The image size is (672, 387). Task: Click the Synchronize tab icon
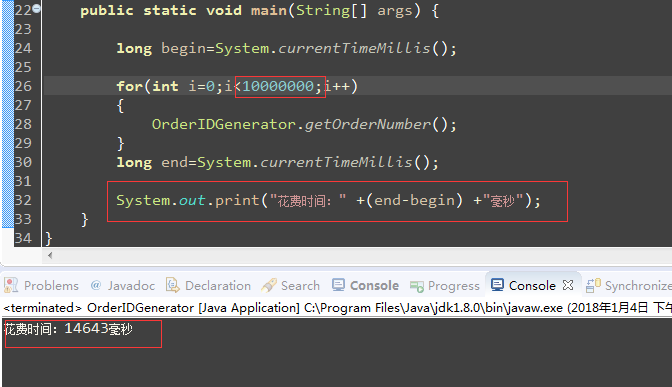click(593, 285)
